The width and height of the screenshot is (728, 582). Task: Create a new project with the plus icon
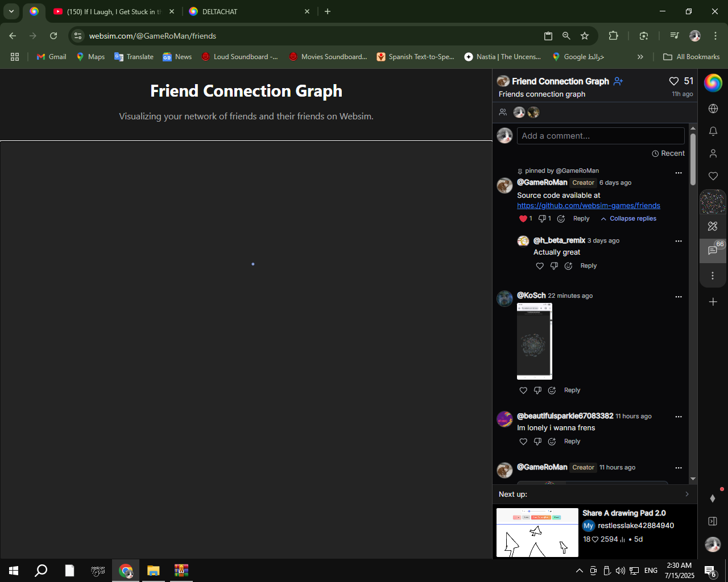coord(713,302)
